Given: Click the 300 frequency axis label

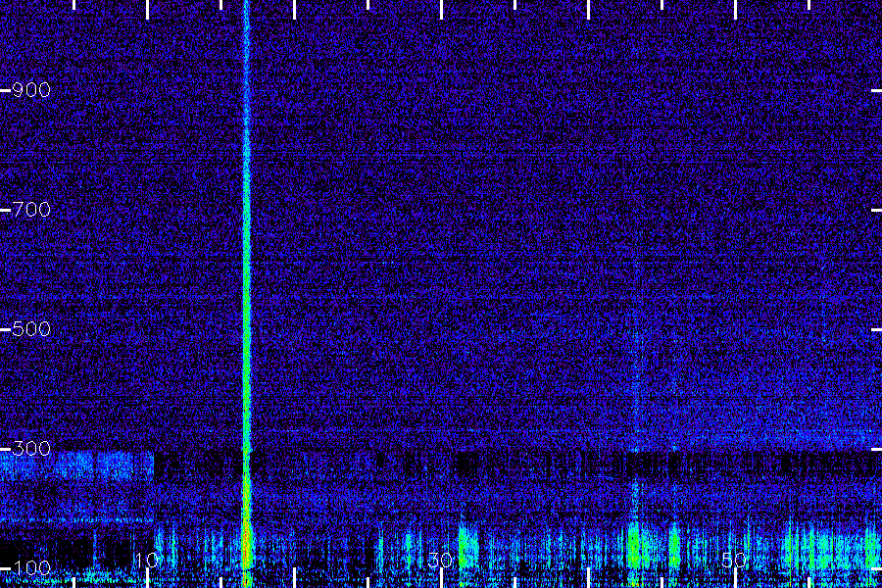Looking at the screenshot, I should point(31,449).
